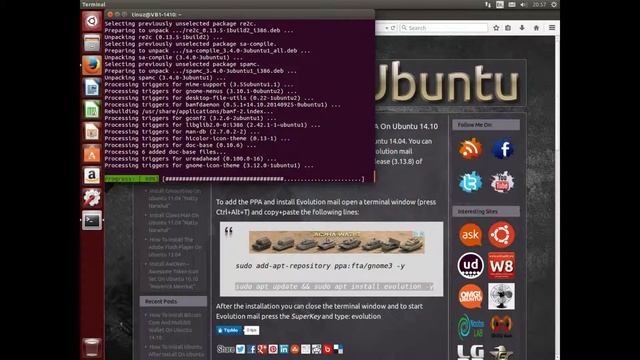Image resolution: width=640 pixels, height=360 pixels.
Task: Open System Settings from the dock
Action: (x=92, y=198)
